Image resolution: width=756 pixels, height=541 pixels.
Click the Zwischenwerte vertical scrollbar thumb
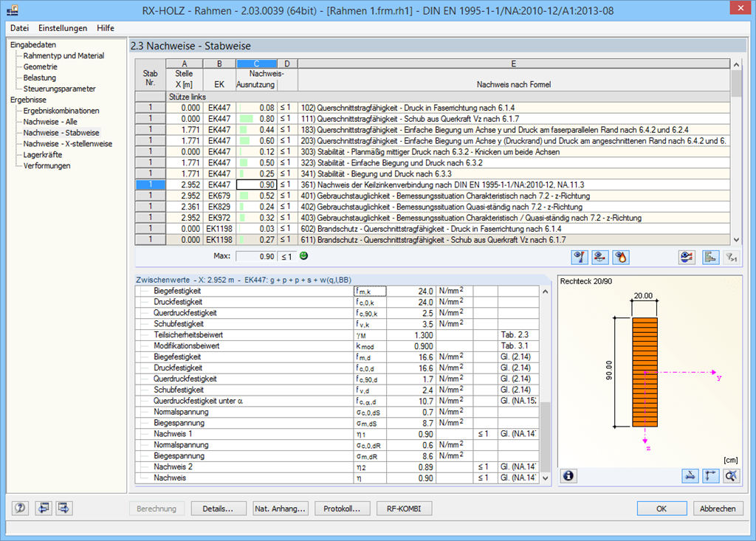546,436
